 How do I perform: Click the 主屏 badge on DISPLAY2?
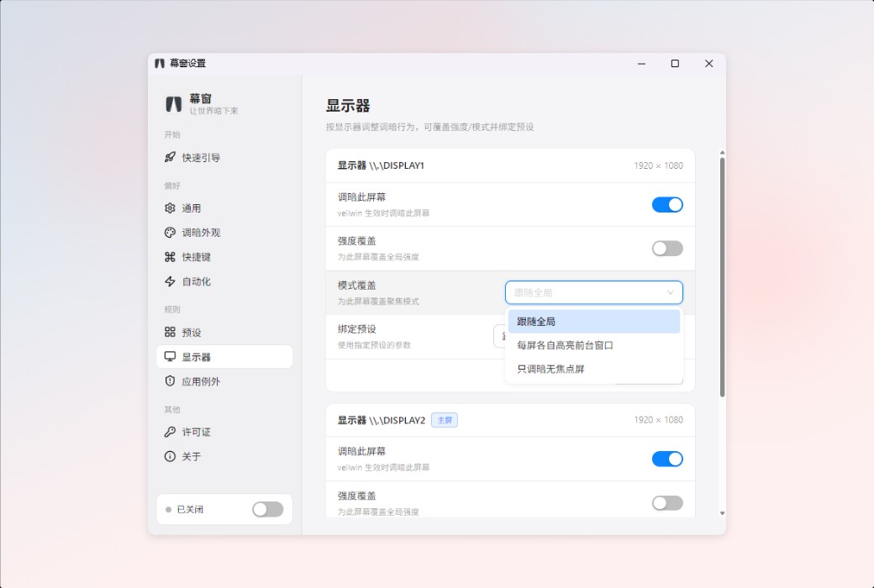point(445,420)
